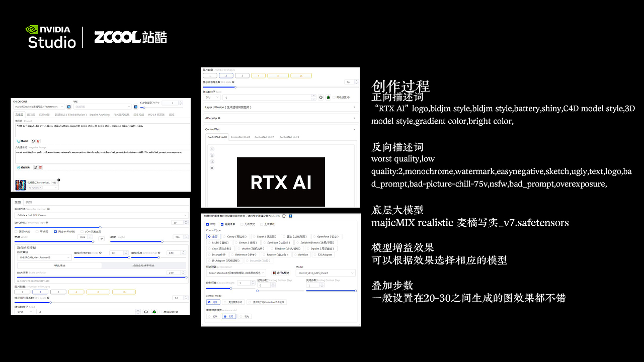This screenshot has height=362, width=644.
Task: Click the help icon beside Sampler method
Action: pyautogui.click(x=48, y=209)
